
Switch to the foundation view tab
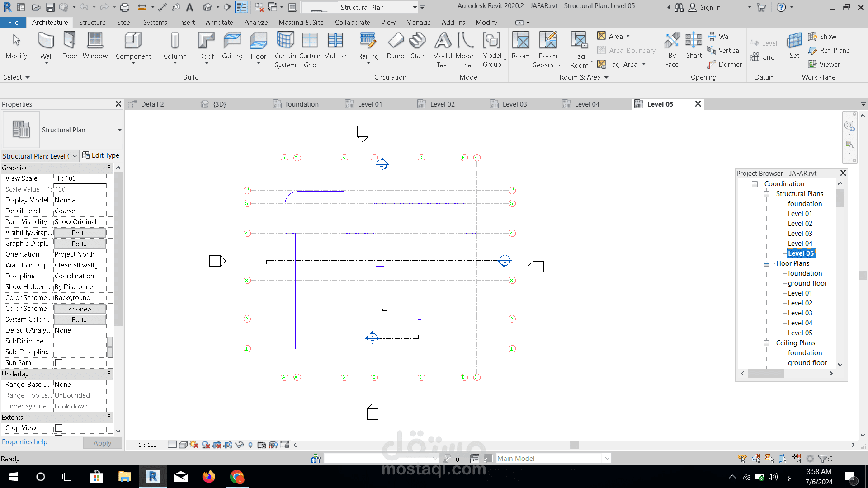pos(302,104)
